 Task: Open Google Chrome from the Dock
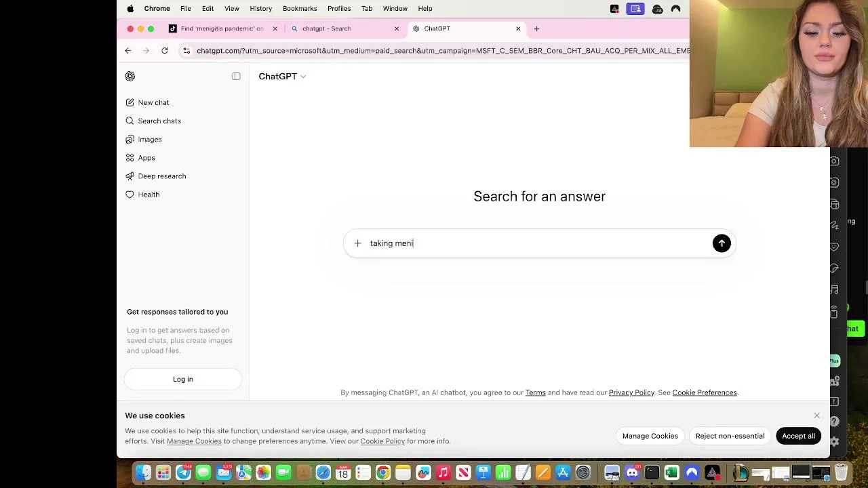pos(383,472)
